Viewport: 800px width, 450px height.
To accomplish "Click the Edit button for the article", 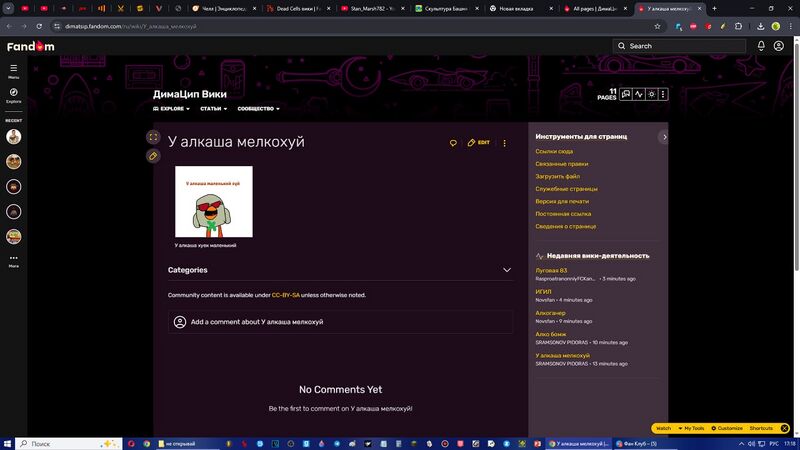I will click(x=479, y=143).
